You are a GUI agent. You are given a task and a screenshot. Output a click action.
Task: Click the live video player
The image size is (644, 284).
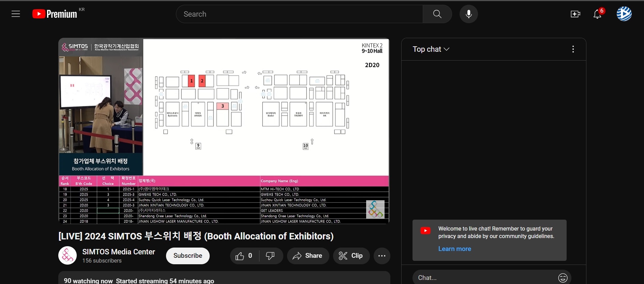tap(224, 131)
